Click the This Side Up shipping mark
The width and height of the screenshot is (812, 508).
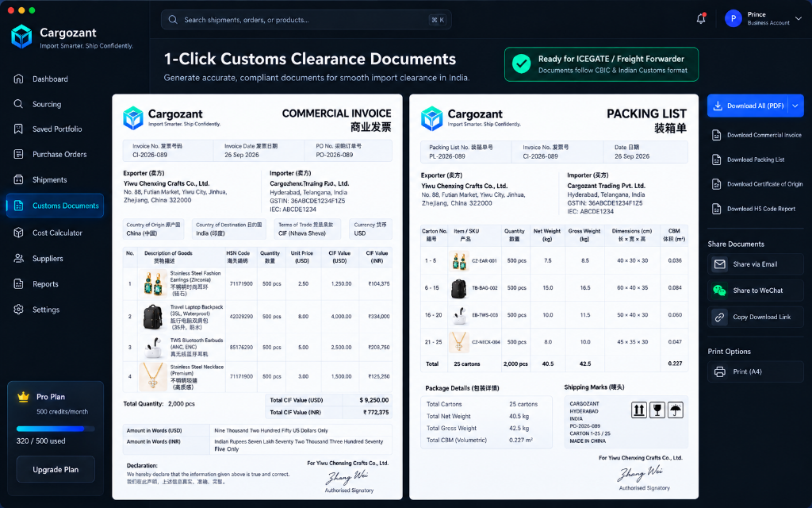coord(639,410)
